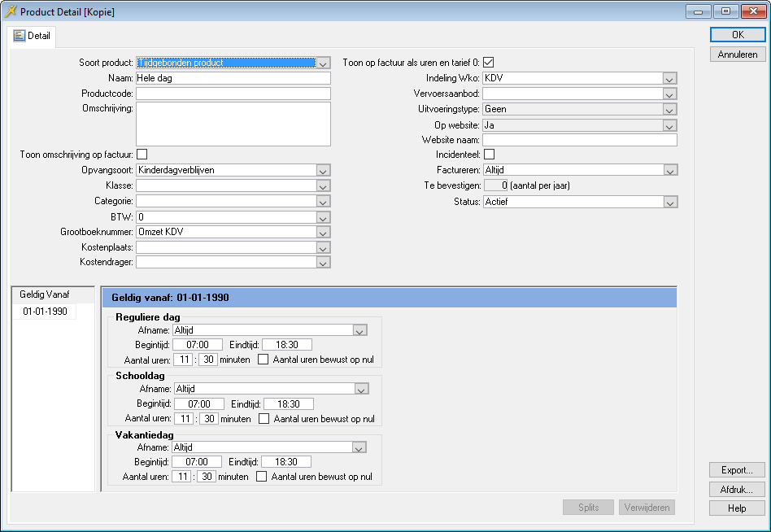
Task: Tick the Incidenteel checkbox
Action: pyautogui.click(x=489, y=155)
